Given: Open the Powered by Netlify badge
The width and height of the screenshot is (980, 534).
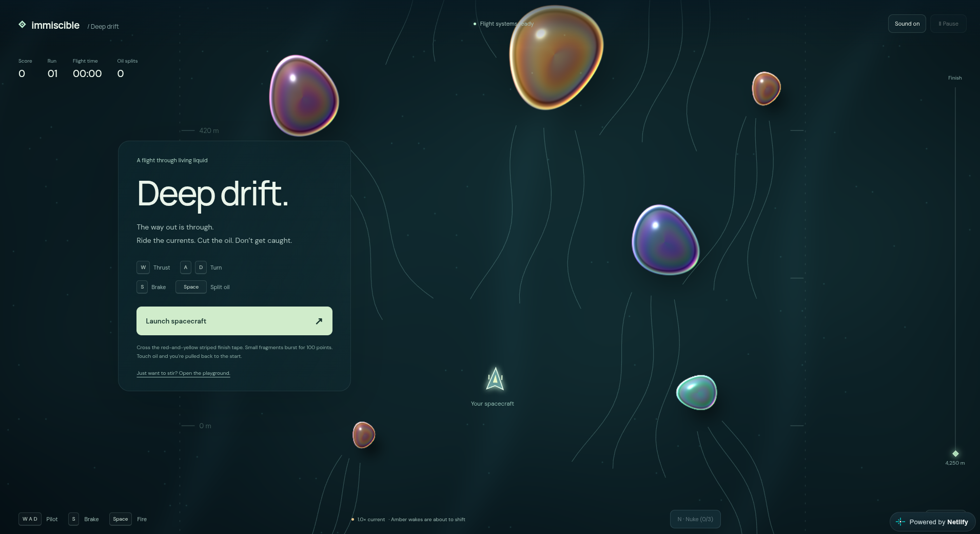Looking at the screenshot, I should pyautogui.click(x=933, y=522).
